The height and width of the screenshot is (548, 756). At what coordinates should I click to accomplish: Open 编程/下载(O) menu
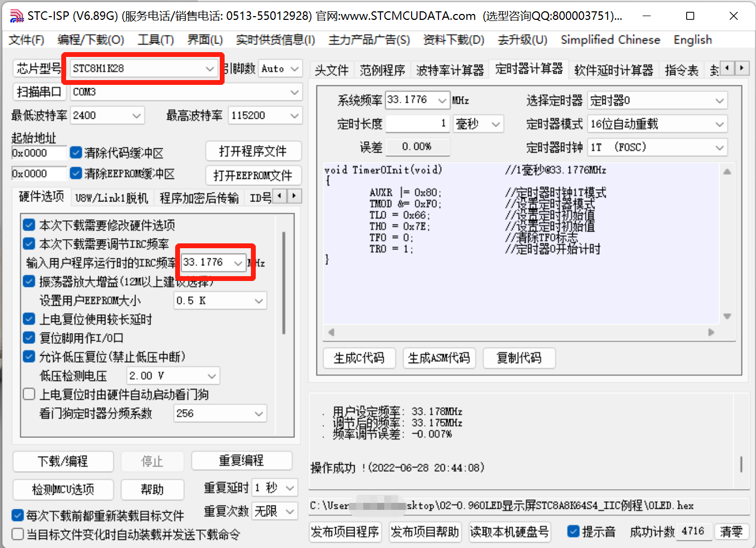point(91,40)
